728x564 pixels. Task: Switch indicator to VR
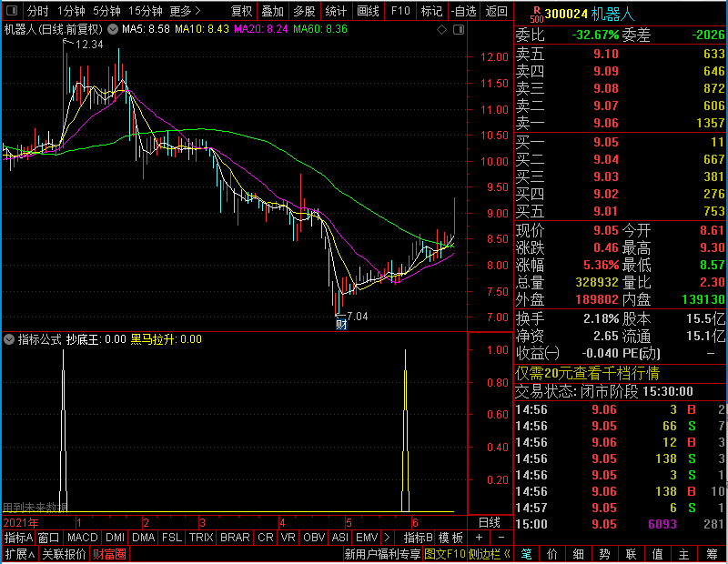[288, 538]
